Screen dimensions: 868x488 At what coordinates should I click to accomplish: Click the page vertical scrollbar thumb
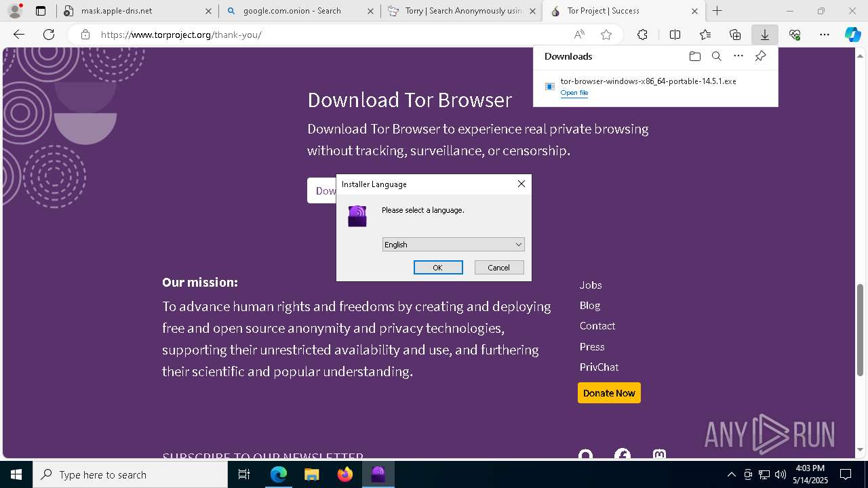(860, 330)
